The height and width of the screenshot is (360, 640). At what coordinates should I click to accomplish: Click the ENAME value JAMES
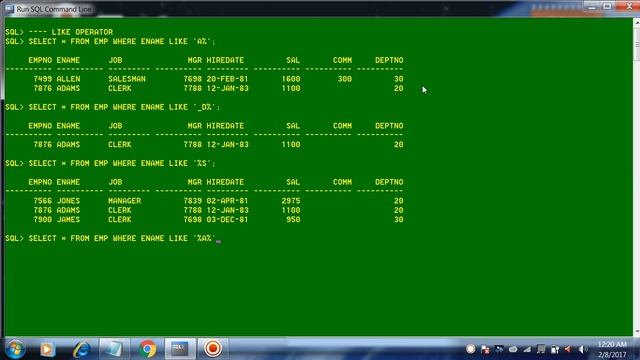point(68,220)
